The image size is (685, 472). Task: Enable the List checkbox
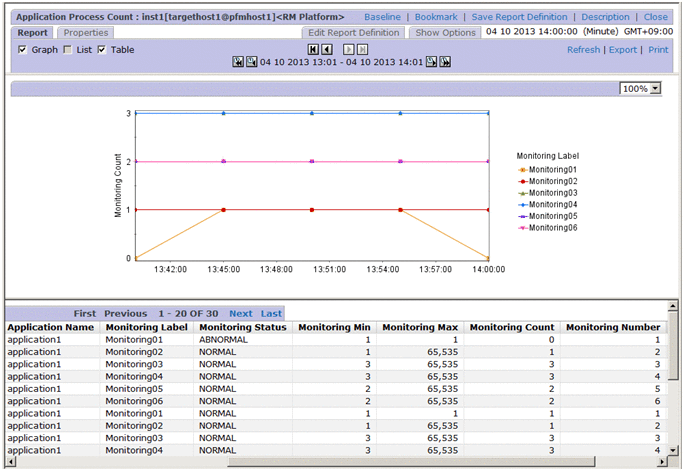67,50
